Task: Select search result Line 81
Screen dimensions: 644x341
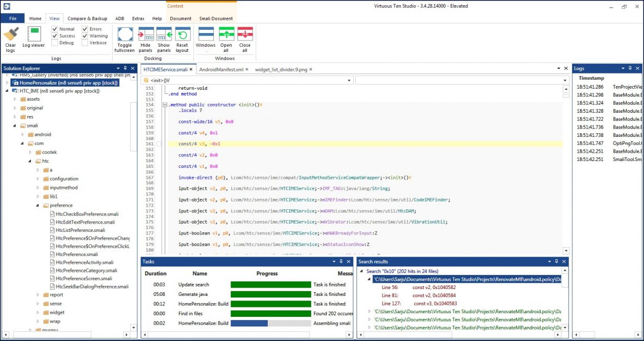Action: pos(418,295)
